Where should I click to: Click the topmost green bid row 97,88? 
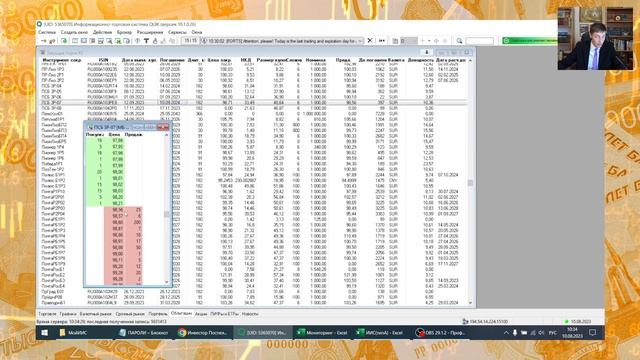(x=105, y=140)
